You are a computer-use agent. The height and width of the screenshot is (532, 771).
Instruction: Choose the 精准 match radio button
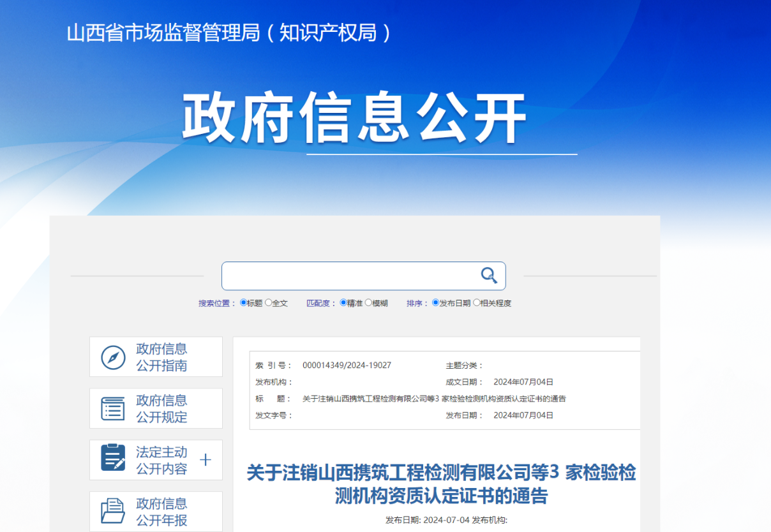[343, 303]
